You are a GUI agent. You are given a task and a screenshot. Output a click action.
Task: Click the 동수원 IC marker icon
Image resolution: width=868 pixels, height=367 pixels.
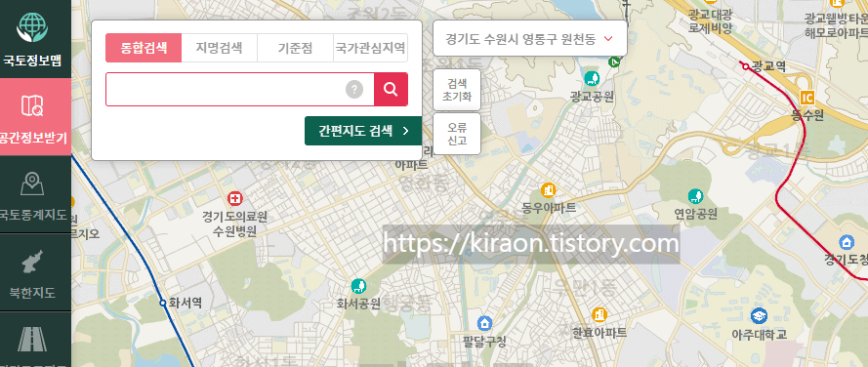click(807, 99)
